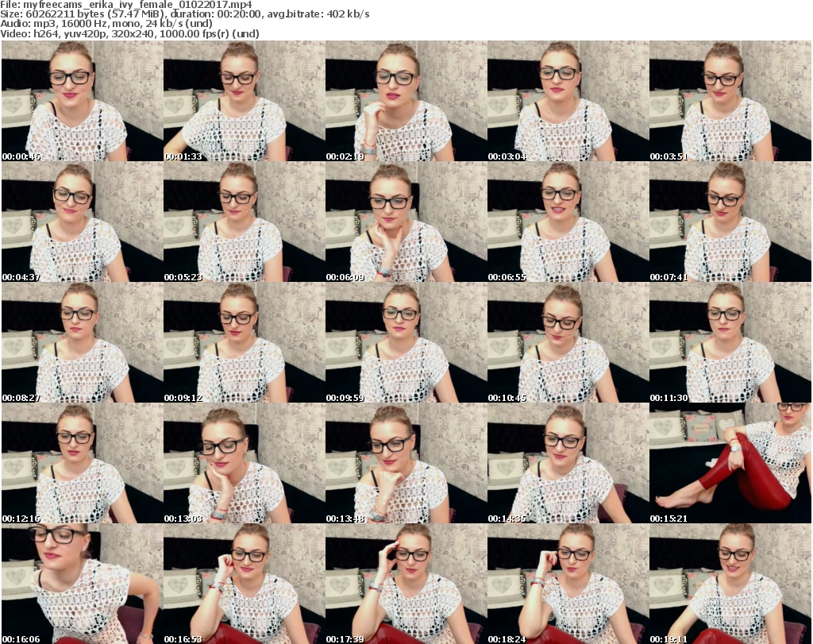Click the thumbnail frame stamped 00:11:30
This screenshot has width=813, height=644.
click(x=730, y=343)
